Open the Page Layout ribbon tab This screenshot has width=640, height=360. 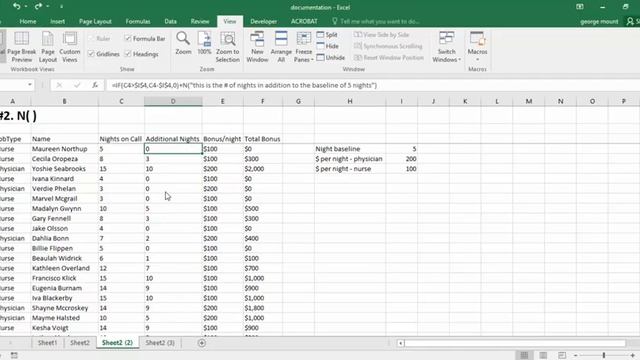95,21
